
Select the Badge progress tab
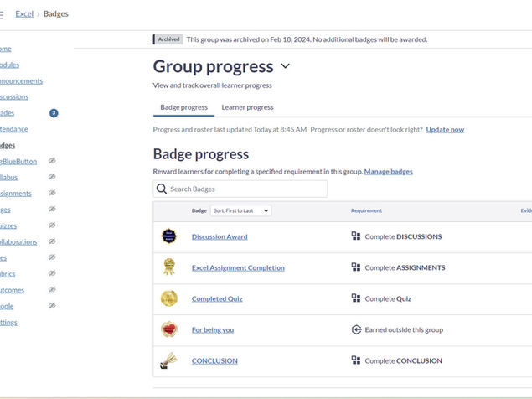[183, 107]
